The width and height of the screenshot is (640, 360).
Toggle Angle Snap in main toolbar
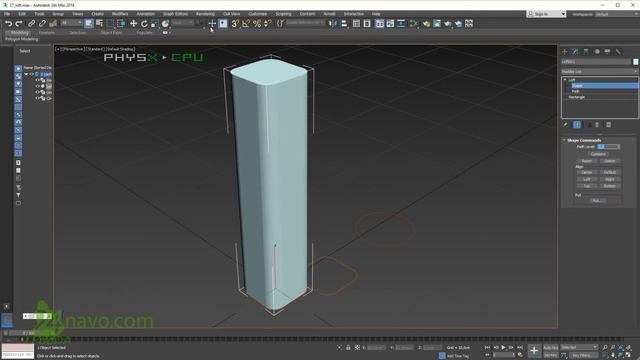(246, 24)
